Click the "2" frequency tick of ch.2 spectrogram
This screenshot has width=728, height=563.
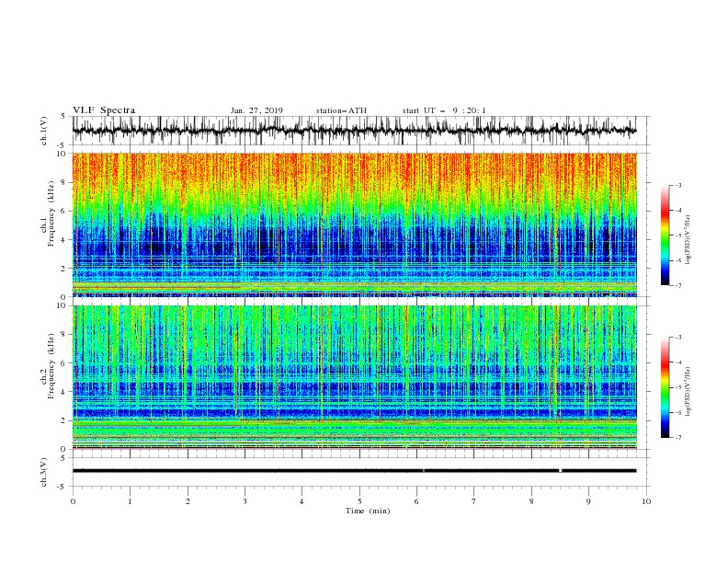coord(64,420)
